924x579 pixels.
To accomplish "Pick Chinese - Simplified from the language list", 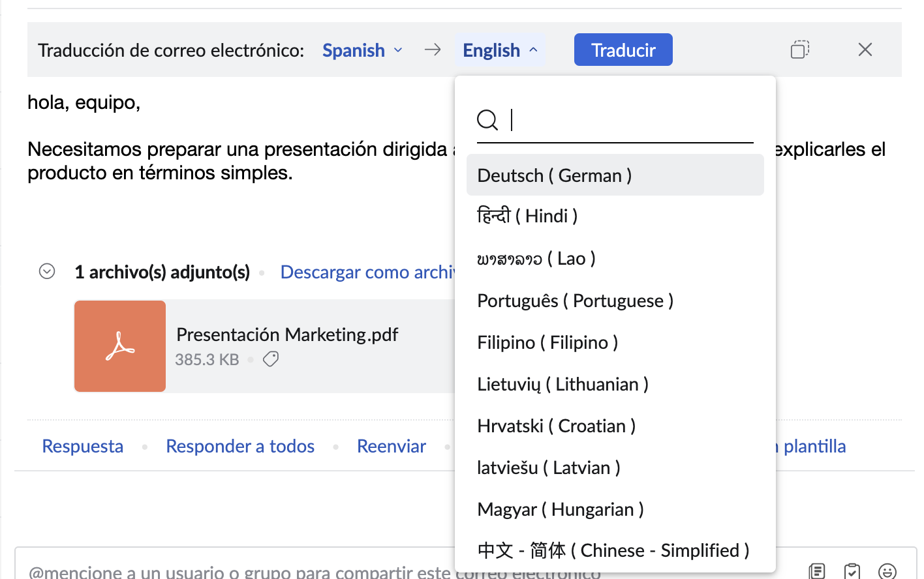I will click(613, 550).
